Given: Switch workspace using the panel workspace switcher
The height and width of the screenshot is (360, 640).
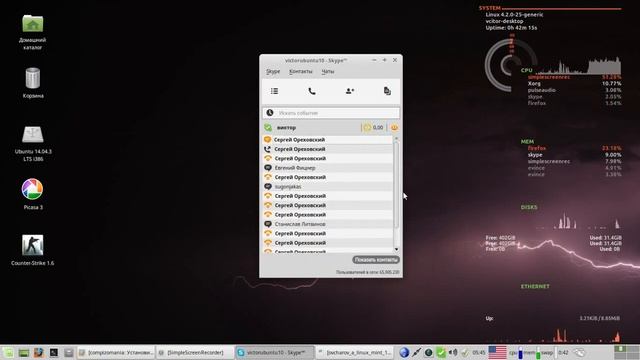Looking at the screenshot, I should 627,352.
